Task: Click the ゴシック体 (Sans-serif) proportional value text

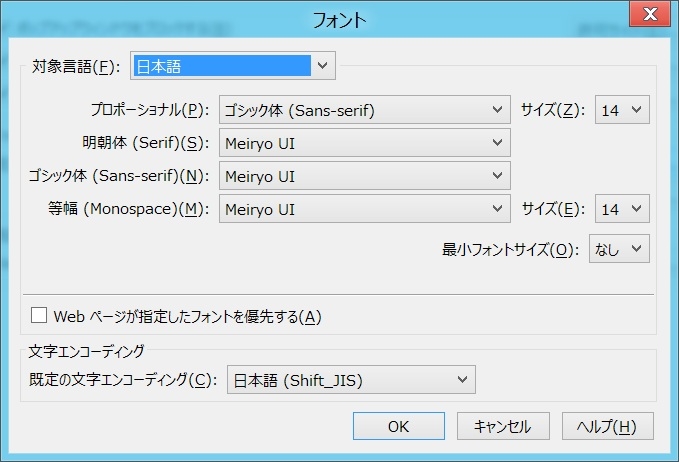Action: tap(301, 109)
